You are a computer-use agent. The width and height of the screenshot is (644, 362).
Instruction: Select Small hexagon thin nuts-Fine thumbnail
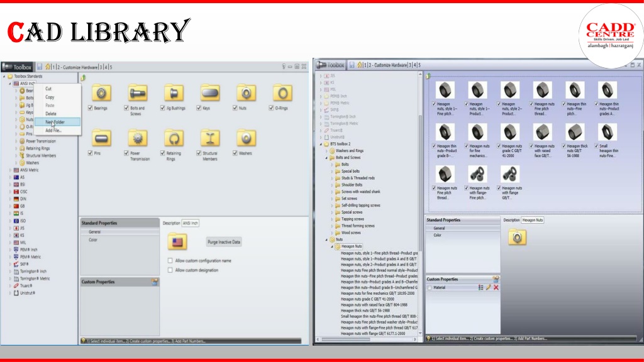click(x=607, y=132)
